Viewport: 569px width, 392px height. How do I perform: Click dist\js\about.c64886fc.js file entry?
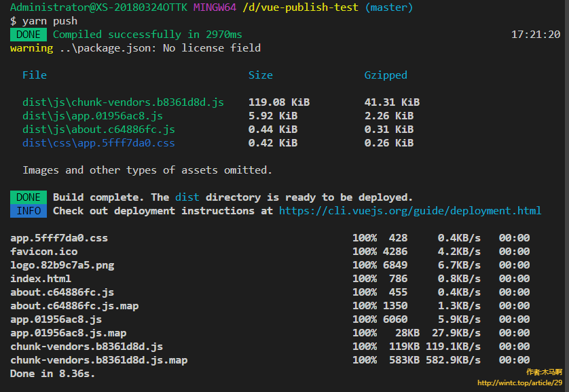pyautogui.click(x=98, y=130)
